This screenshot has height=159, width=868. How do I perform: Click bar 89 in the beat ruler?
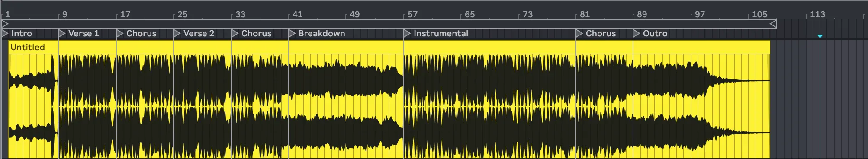642,14
